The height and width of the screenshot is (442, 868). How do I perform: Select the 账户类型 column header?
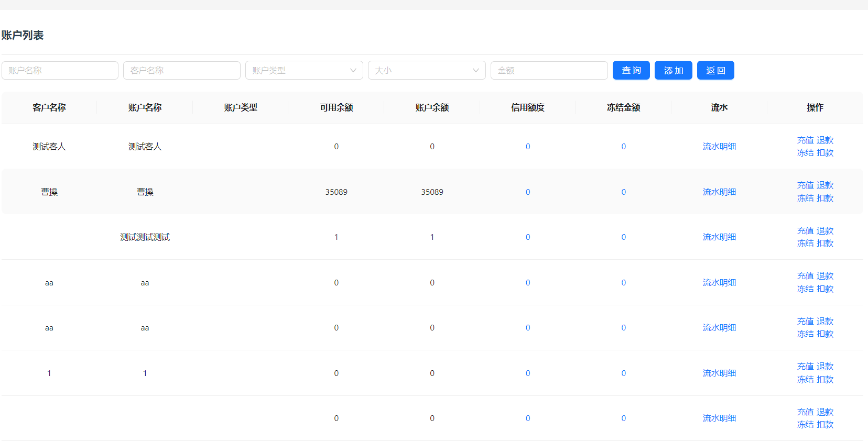tap(241, 107)
